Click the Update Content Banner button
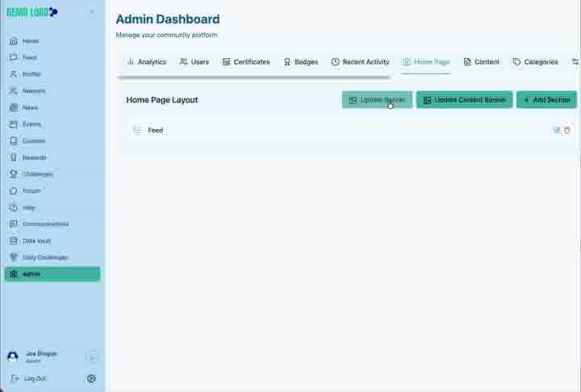Viewport: 581px width, 392px height. pos(464,100)
